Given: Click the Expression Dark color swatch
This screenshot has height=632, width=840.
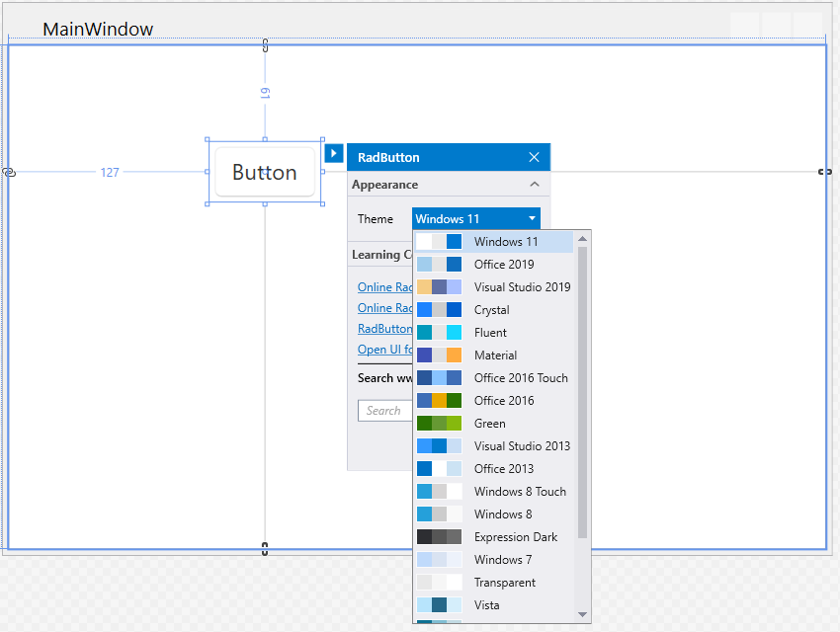Looking at the screenshot, I should [440, 537].
